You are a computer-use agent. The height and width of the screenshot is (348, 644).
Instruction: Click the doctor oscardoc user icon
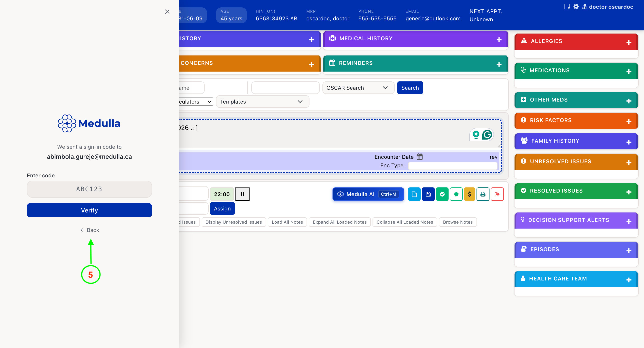[585, 7]
